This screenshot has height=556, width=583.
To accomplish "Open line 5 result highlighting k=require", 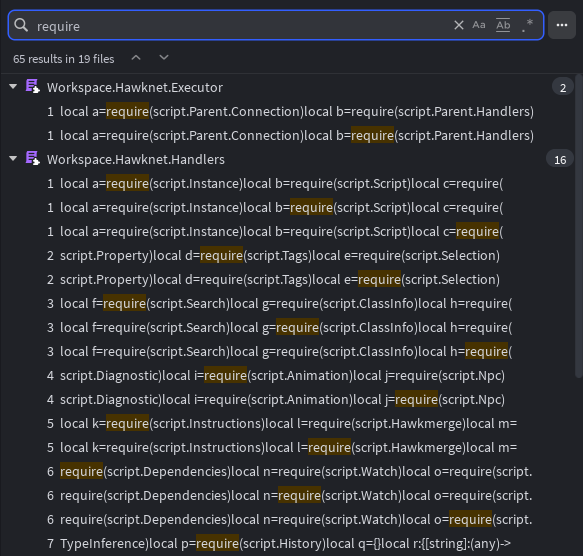I will (x=282, y=424).
